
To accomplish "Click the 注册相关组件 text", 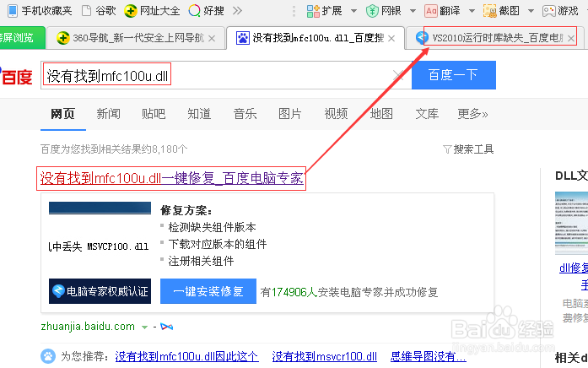I will [201, 261].
